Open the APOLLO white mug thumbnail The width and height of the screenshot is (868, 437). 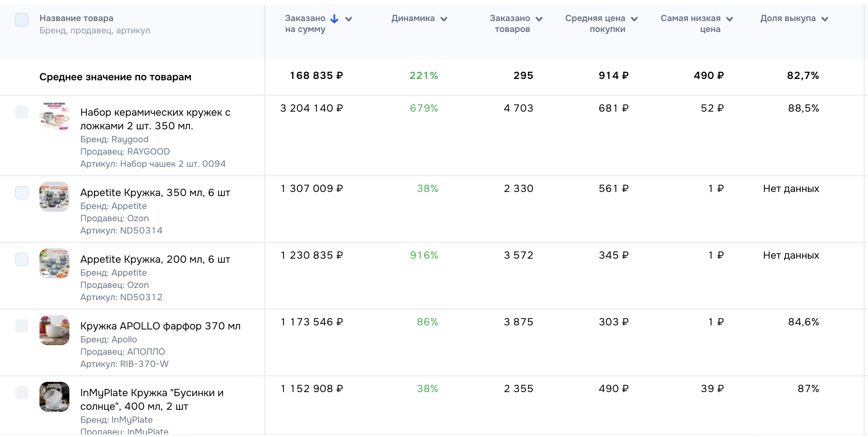[x=54, y=330]
